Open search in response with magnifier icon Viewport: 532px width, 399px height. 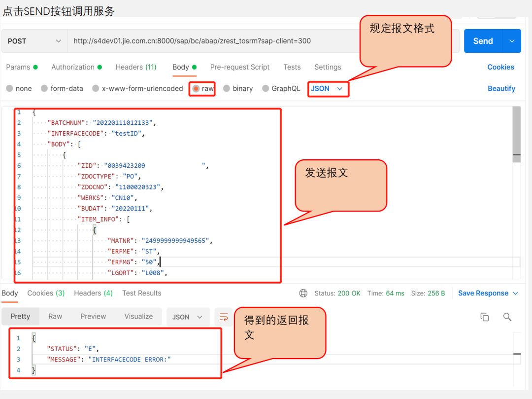coord(507,317)
